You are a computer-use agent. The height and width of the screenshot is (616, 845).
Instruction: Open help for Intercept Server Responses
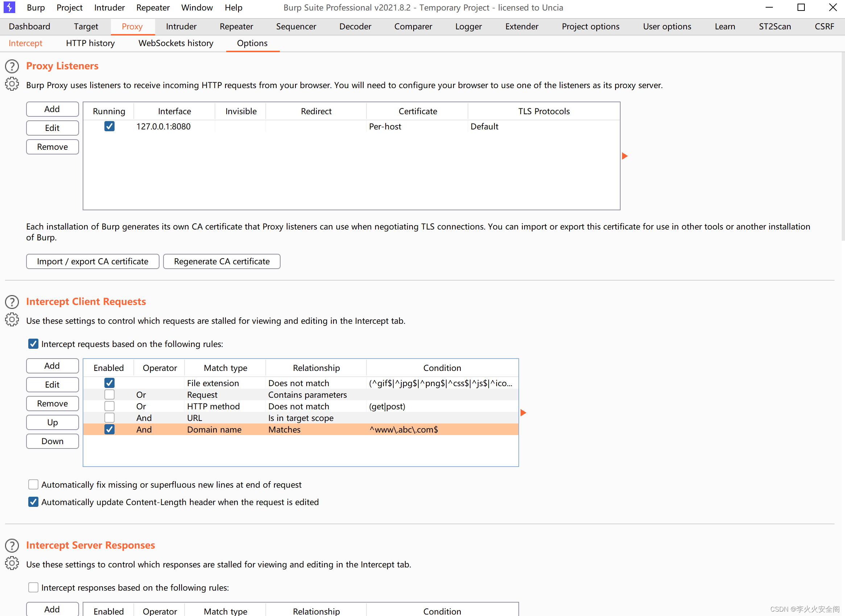12,545
